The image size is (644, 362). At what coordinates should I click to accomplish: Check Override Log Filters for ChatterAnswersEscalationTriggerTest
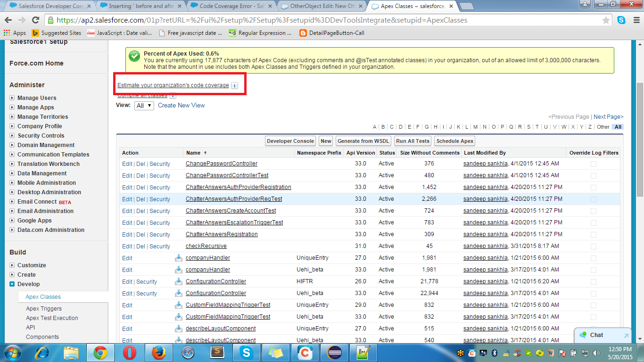594,222
